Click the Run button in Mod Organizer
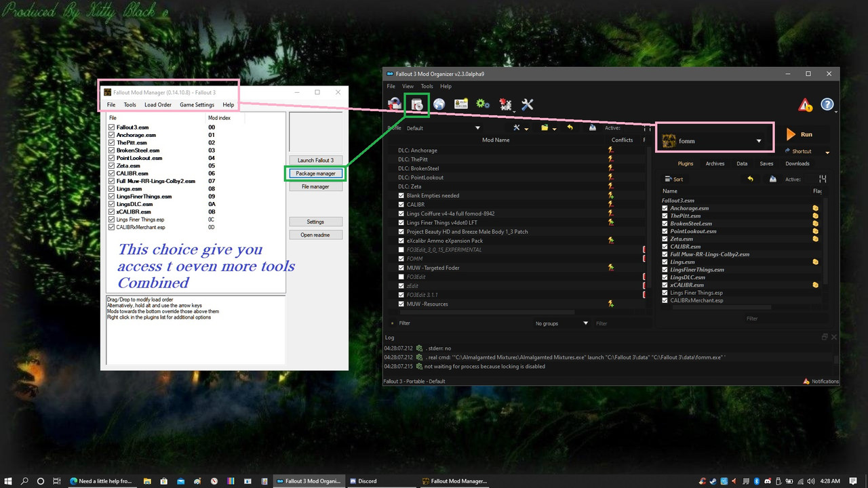 point(799,134)
